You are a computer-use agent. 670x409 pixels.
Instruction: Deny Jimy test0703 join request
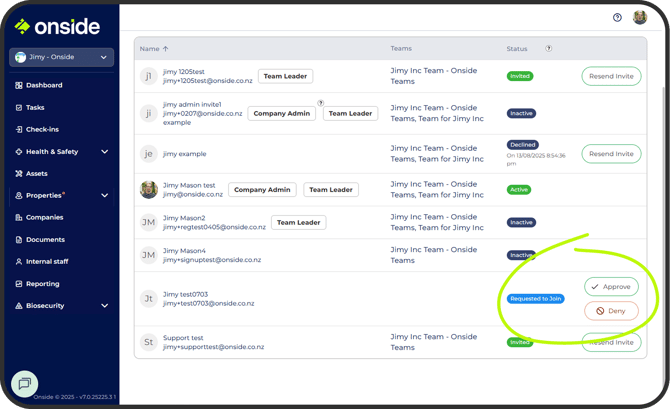pyautogui.click(x=611, y=311)
